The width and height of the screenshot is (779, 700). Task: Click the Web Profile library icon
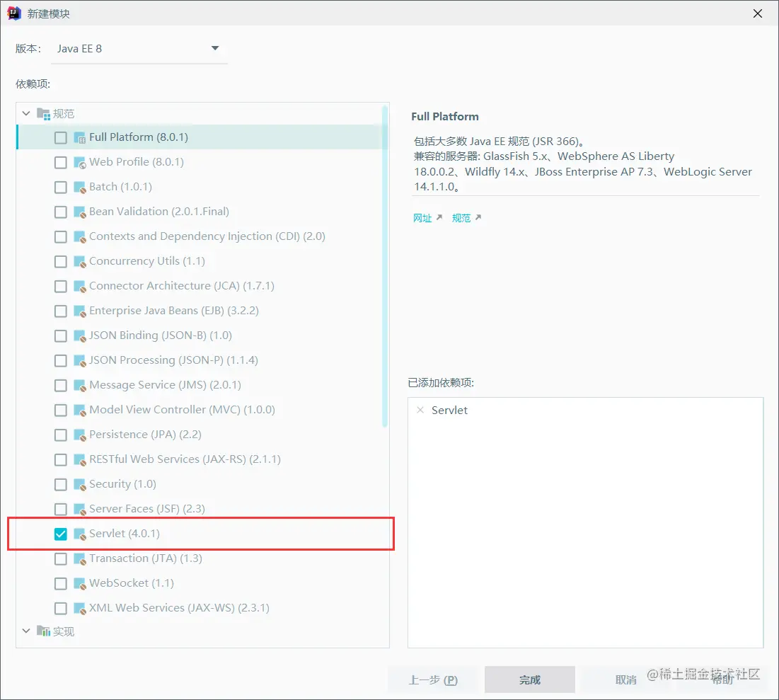pyautogui.click(x=79, y=163)
